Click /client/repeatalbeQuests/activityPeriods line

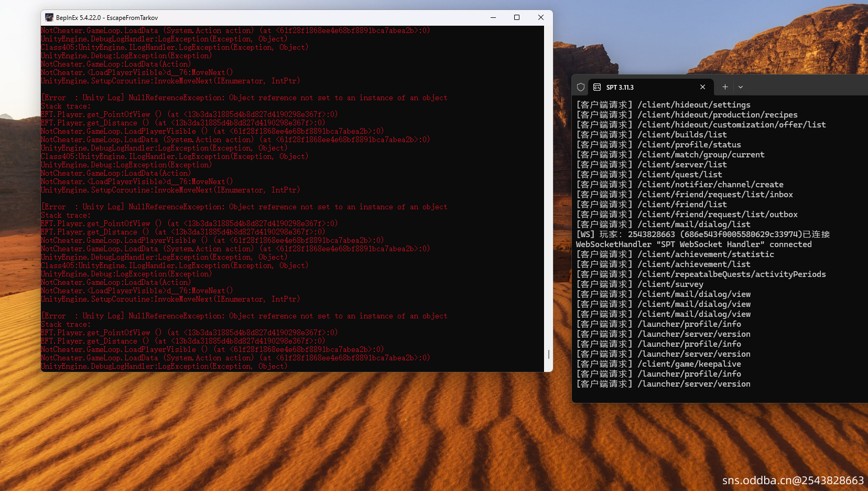point(701,274)
